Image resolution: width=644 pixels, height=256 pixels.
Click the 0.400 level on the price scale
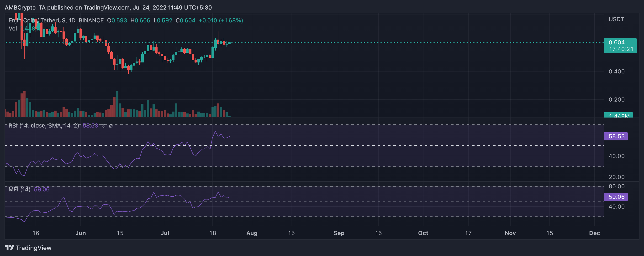tap(617, 72)
